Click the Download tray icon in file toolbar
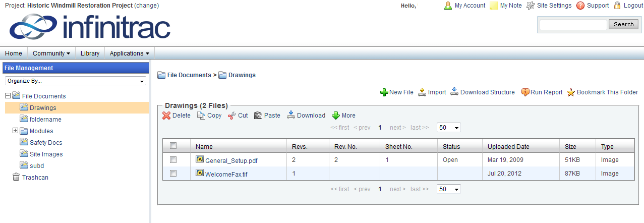 pyautogui.click(x=291, y=116)
